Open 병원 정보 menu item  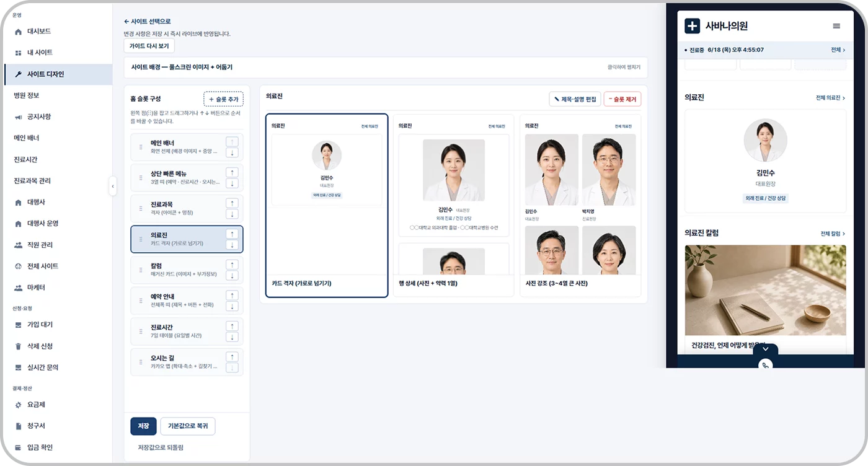pyautogui.click(x=58, y=95)
